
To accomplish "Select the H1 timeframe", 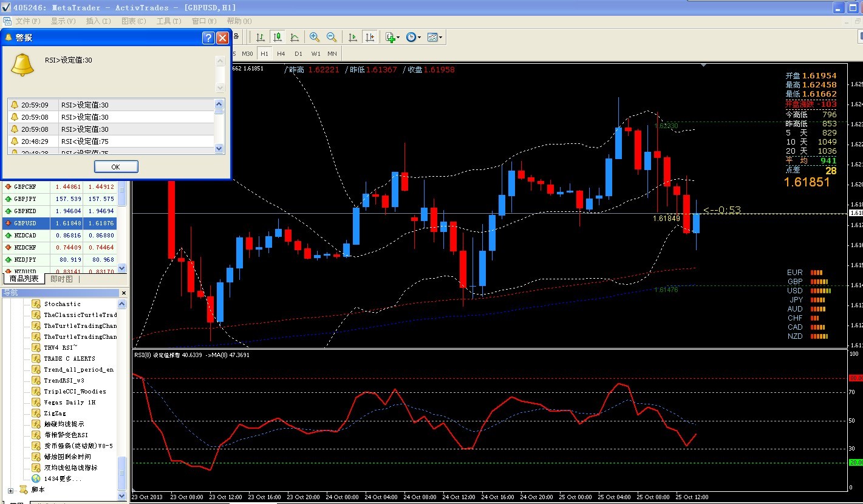I will (265, 53).
